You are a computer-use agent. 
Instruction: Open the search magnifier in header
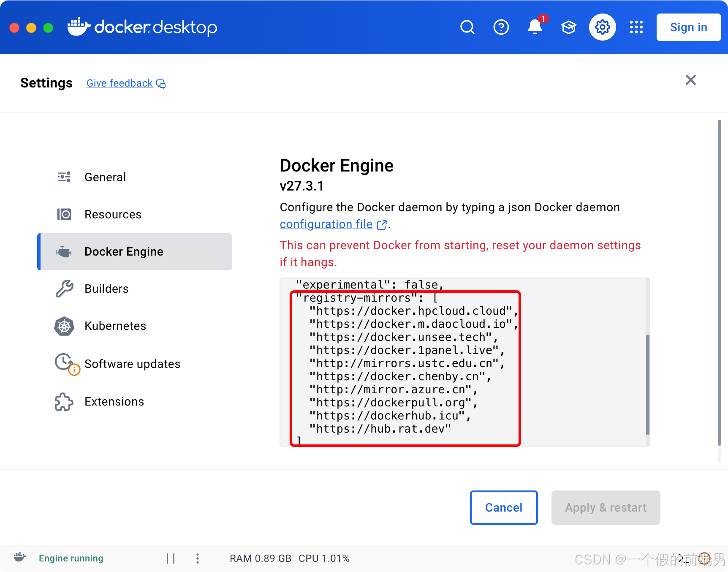pos(467,27)
